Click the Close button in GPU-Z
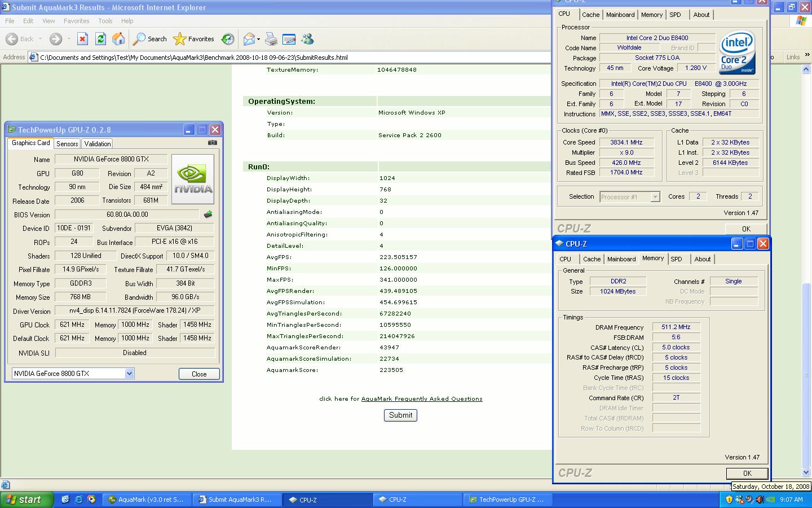 [x=199, y=374]
